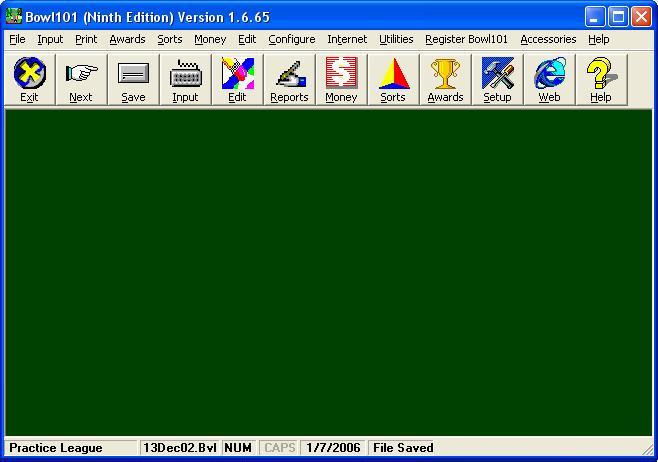Open the Sorts triangle icon

tap(393, 79)
